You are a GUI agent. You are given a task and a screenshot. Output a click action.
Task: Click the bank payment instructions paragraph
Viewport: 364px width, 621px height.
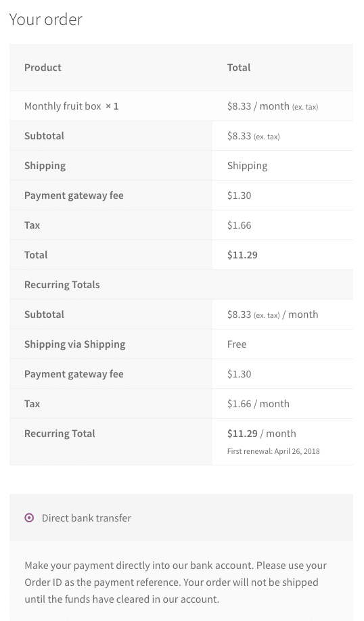coord(175,582)
